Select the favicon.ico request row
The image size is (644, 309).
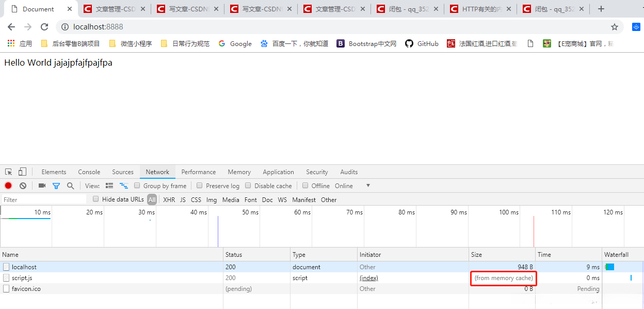[321, 289]
